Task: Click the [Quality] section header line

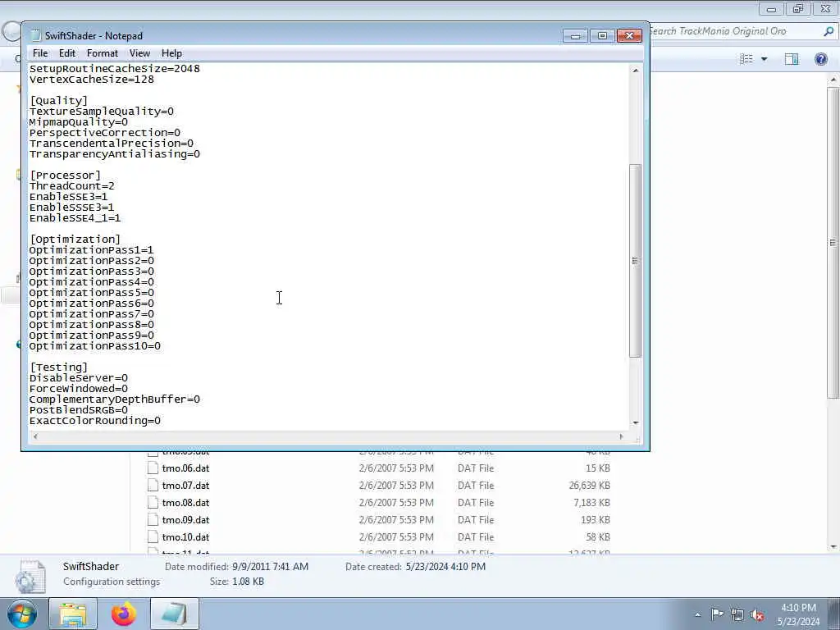Action: tap(58, 101)
